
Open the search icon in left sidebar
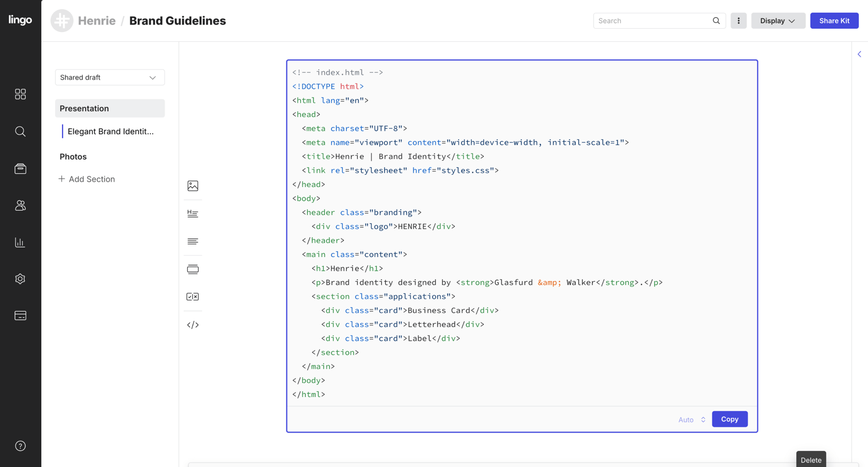(20, 131)
